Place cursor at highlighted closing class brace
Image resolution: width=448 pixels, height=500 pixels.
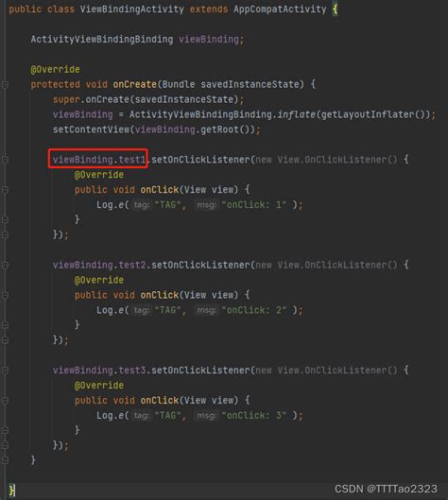click(12, 491)
